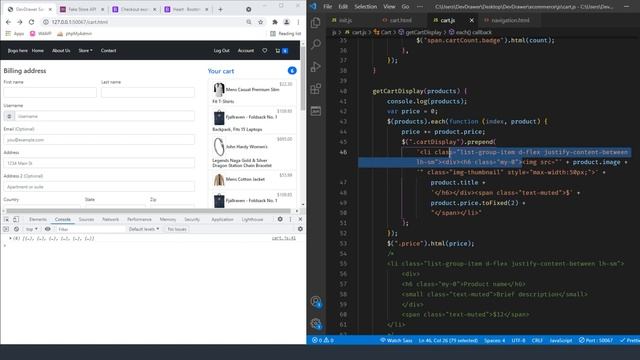The image size is (640, 360).
Task: Open the Manage gear in VS Code sidebar
Action: [x=316, y=324]
